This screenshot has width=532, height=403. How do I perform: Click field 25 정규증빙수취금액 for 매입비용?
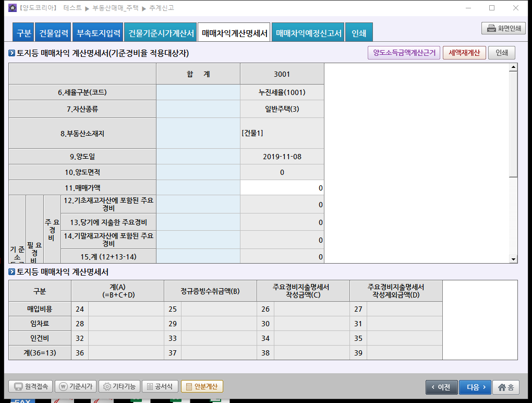coord(219,309)
